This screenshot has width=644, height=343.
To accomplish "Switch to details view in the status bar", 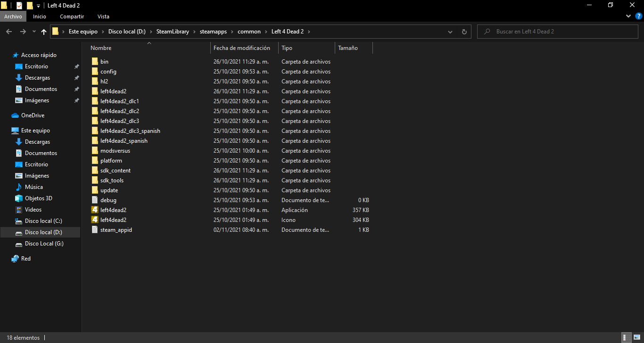I will [x=626, y=338].
